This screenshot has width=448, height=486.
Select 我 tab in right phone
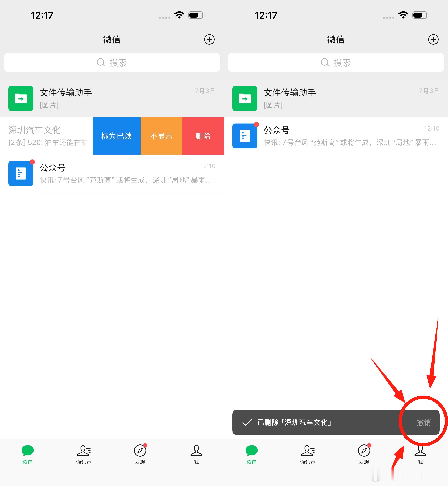(420, 455)
